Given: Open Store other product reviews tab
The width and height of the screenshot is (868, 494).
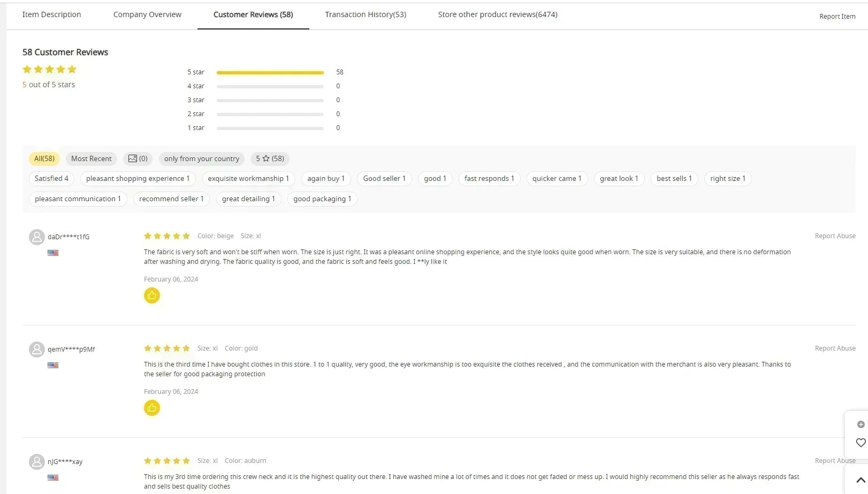Looking at the screenshot, I should pyautogui.click(x=498, y=14).
